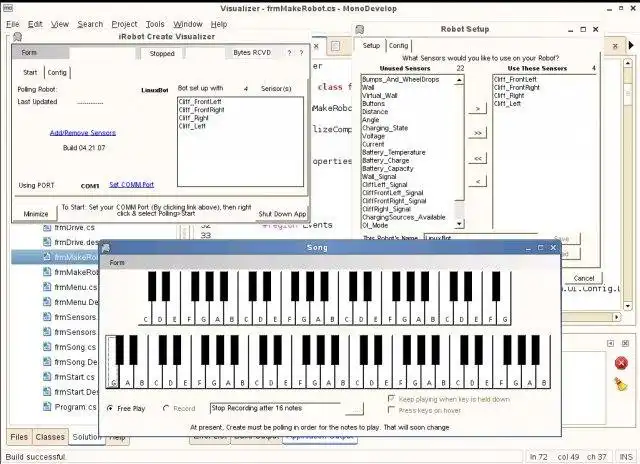Viewport: 640px width, 464px height.
Task: Select Cliff_Left in Use These Sensors list
Action: pos(507,104)
